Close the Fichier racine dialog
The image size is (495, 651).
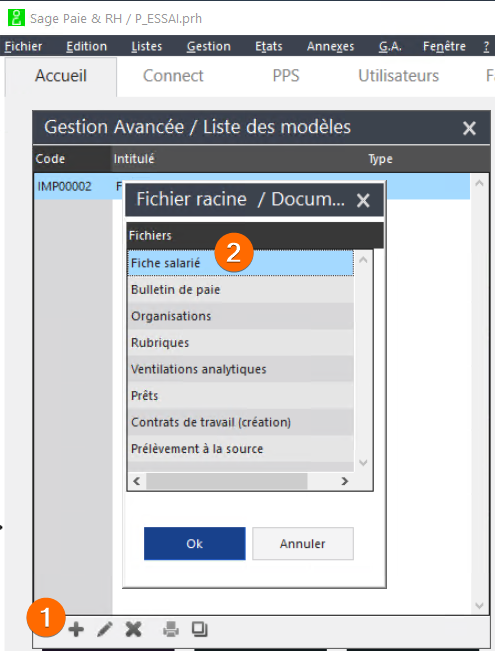pos(363,201)
